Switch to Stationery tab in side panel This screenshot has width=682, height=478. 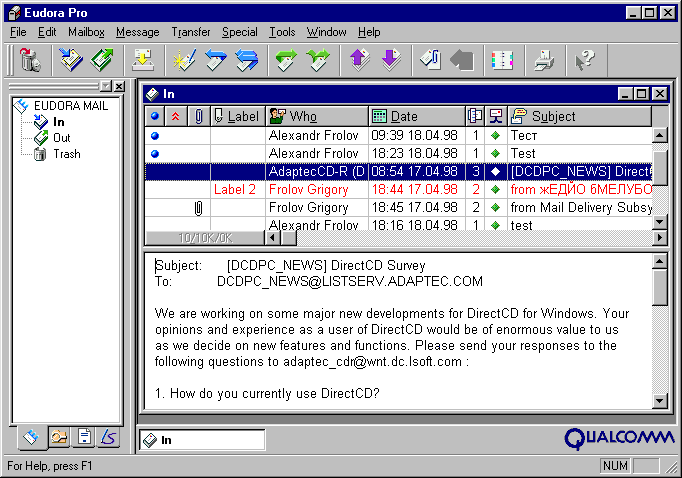[84, 437]
